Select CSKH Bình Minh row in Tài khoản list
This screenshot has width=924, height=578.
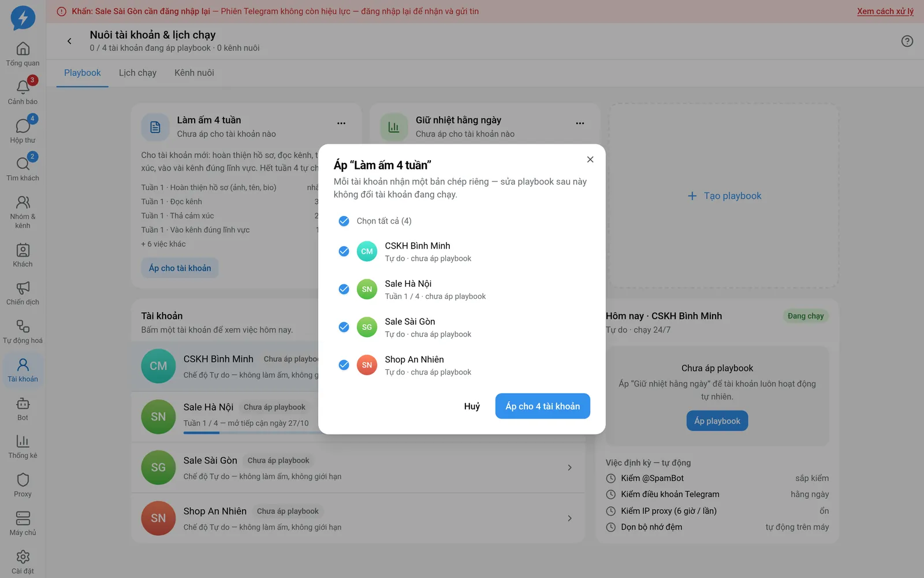pos(225,366)
